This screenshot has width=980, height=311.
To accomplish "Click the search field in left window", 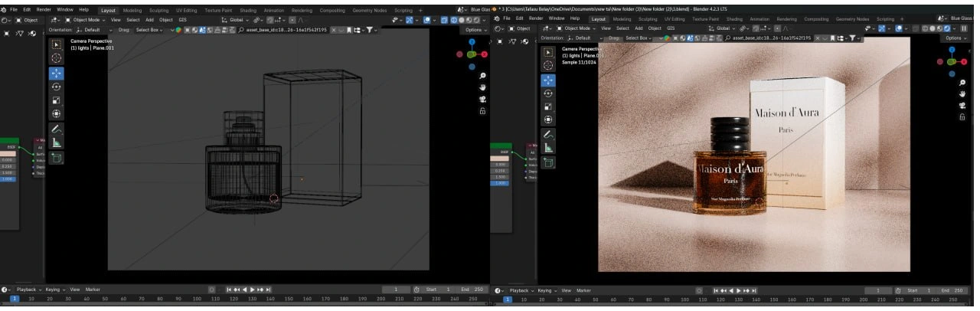I will (282, 29).
